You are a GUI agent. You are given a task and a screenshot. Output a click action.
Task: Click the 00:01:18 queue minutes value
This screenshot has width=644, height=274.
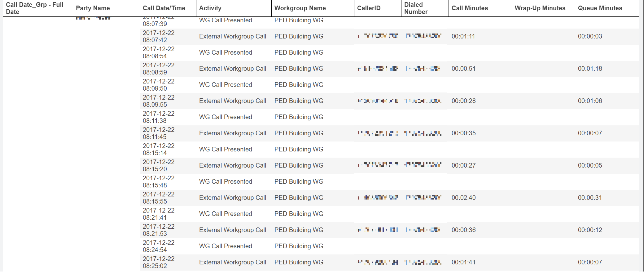[x=590, y=69]
